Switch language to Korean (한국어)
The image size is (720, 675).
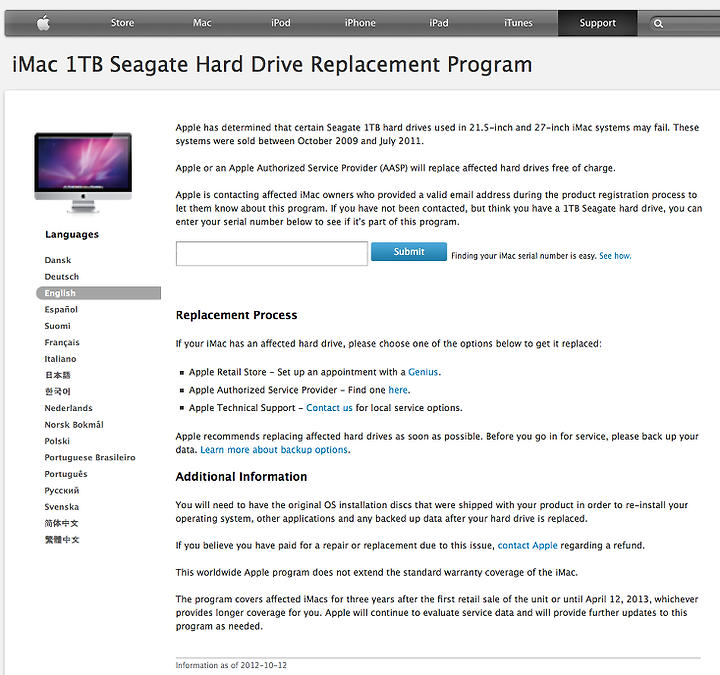tap(57, 391)
